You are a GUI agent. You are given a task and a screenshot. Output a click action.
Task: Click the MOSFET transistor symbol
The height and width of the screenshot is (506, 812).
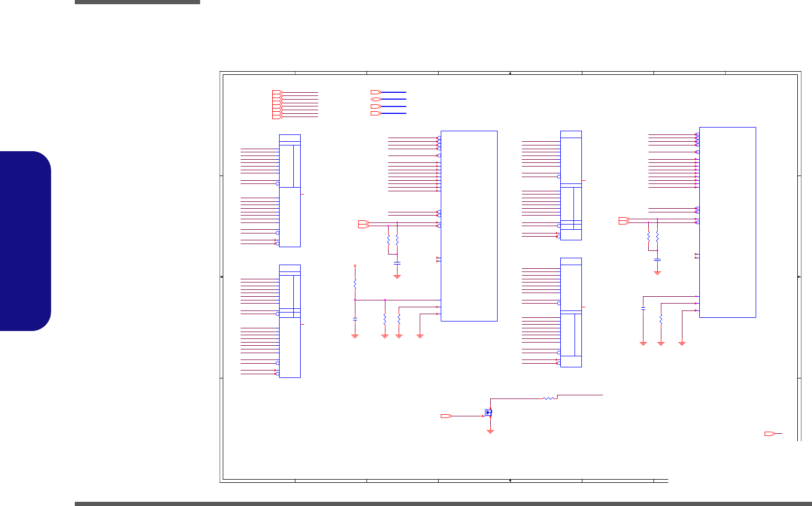click(489, 413)
